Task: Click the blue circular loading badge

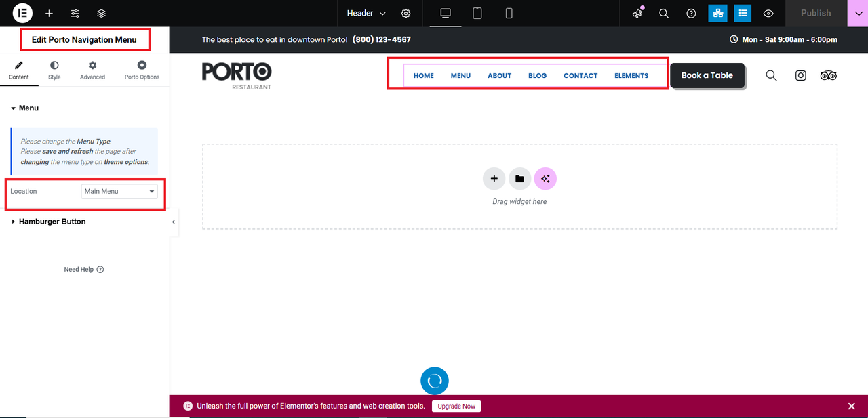Action: pyautogui.click(x=435, y=381)
